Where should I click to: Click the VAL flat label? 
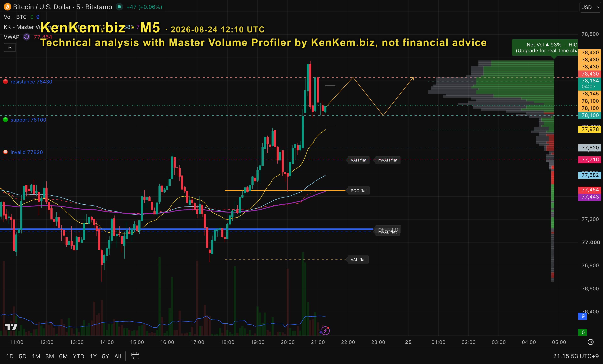click(x=358, y=260)
